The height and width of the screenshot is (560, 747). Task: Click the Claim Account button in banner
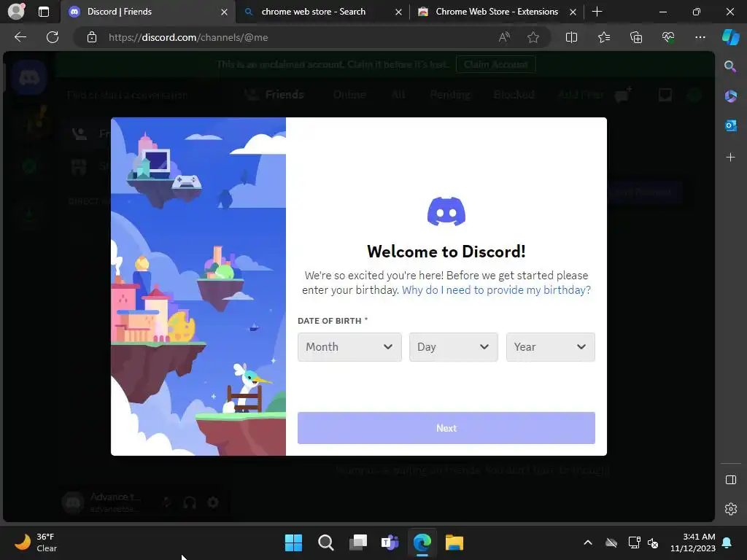point(495,64)
